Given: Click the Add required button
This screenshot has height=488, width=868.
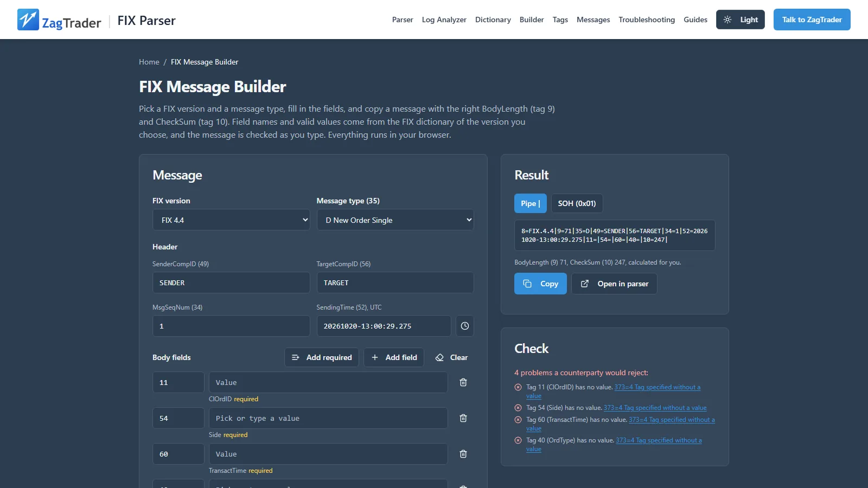Looking at the screenshot, I should click(x=322, y=357).
